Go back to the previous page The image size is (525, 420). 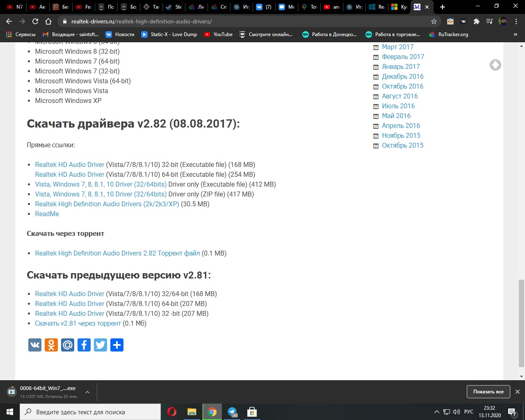pos(9,21)
